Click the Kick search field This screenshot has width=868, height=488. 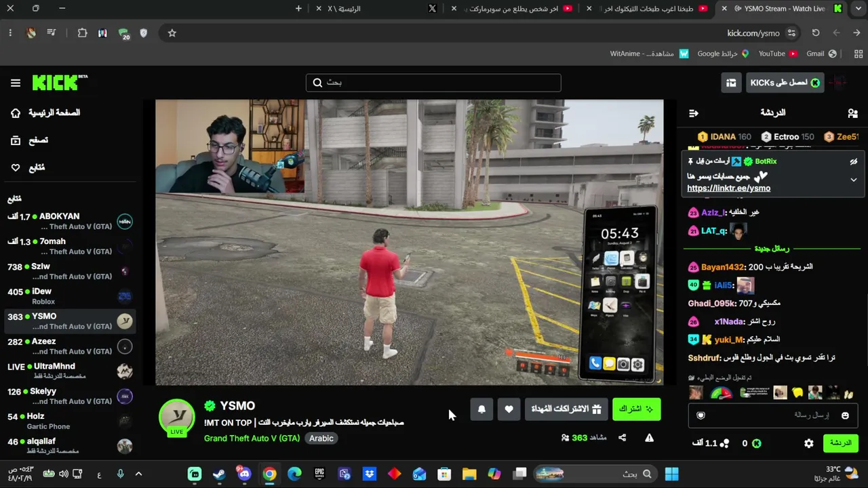point(433,83)
